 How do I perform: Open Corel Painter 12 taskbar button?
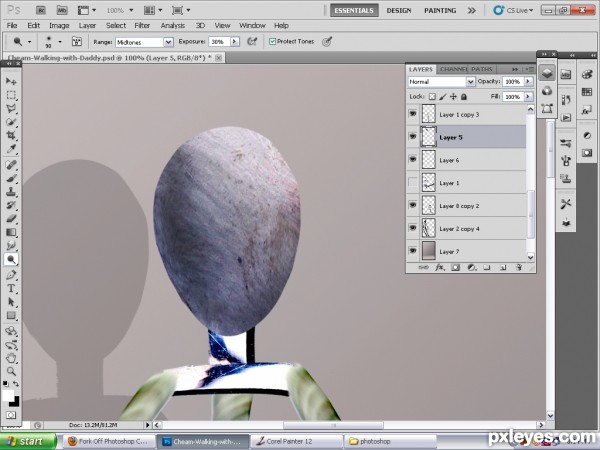(x=296, y=441)
